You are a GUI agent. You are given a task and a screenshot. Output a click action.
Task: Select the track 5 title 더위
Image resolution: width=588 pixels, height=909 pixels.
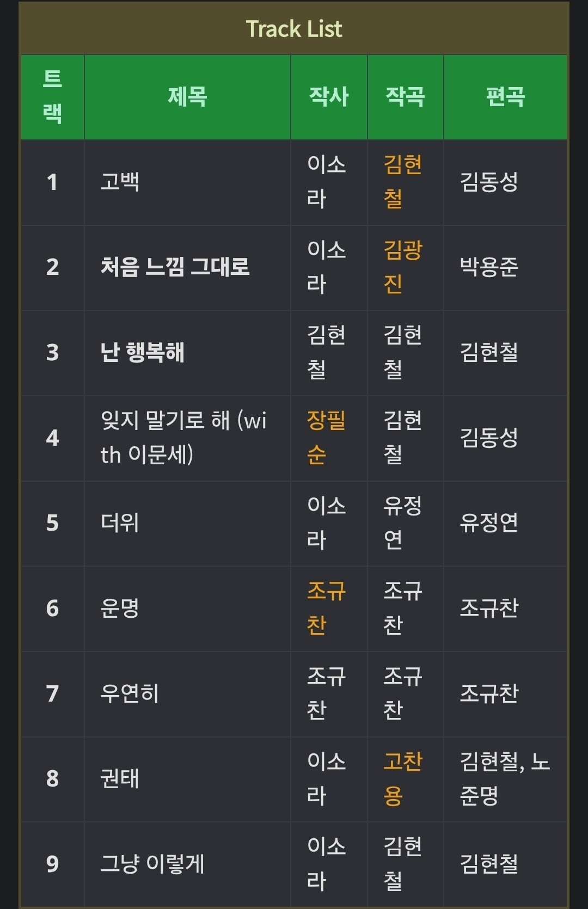click(x=120, y=523)
